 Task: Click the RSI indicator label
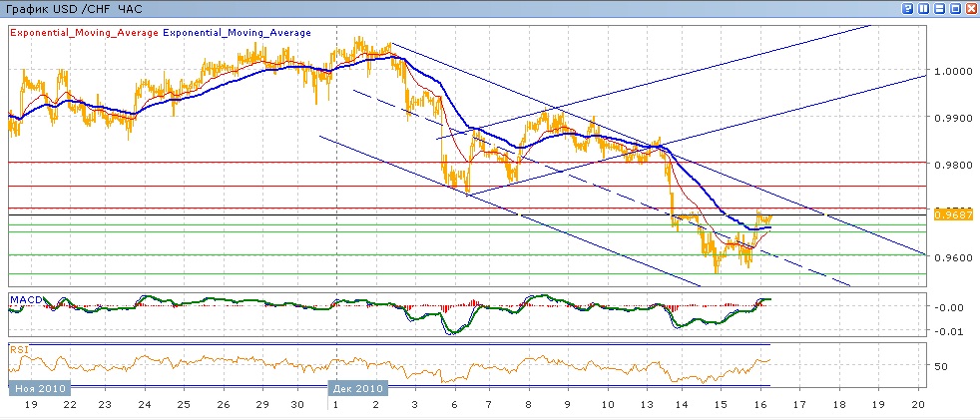coord(19,349)
